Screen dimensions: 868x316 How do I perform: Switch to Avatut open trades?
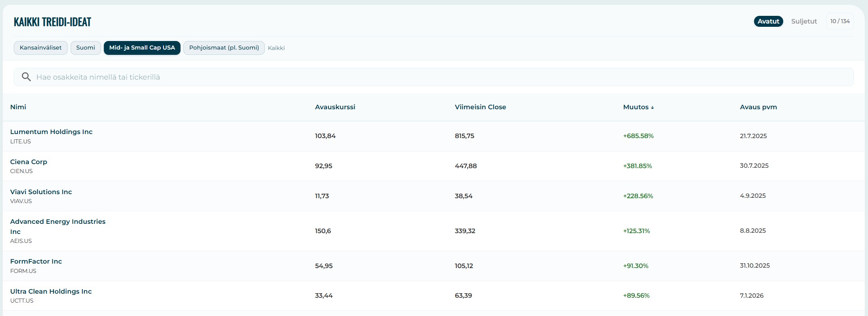coord(768,22)
